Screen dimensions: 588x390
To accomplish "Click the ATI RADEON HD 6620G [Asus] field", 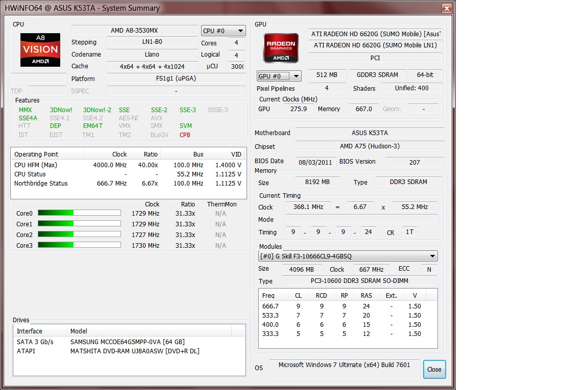I will click(375, 34).
